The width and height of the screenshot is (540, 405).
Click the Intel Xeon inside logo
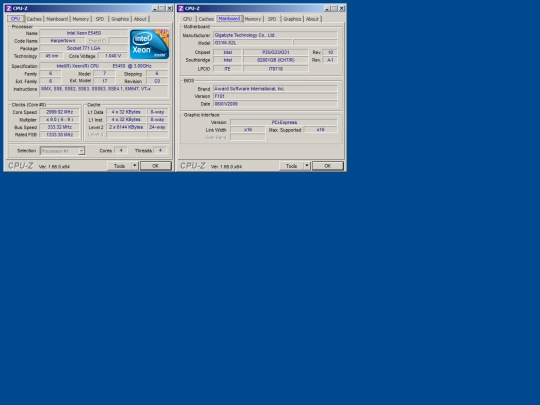[x=149, y=44]
